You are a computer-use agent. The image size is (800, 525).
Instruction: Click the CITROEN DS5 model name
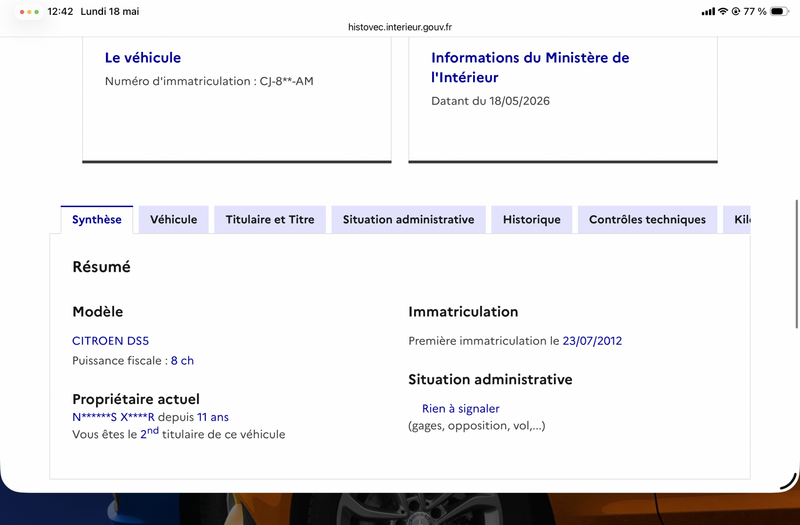click(x=110, y=341)
